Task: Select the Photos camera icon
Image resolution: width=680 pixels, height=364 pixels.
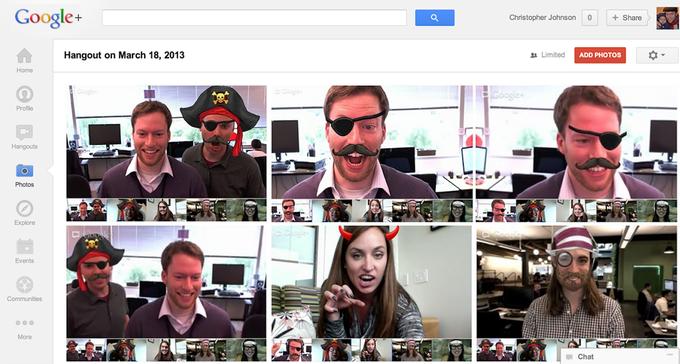Action: [24, 171]
